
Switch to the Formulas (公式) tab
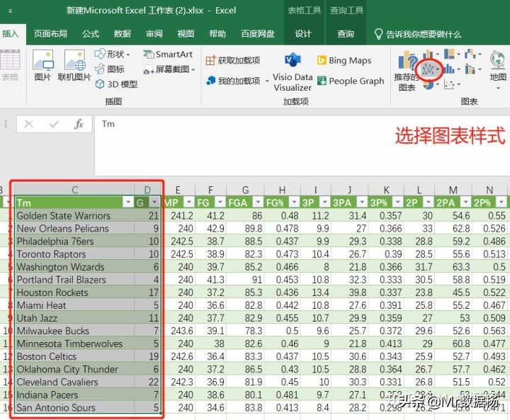91,34
